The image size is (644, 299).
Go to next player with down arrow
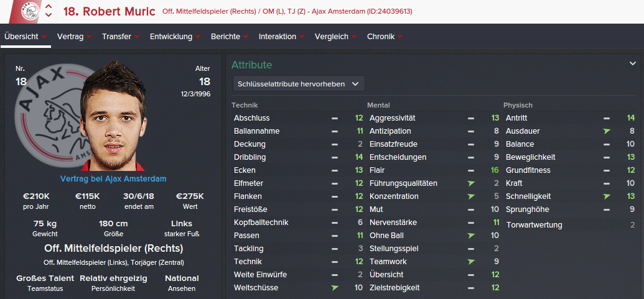(x=49, y=16)
